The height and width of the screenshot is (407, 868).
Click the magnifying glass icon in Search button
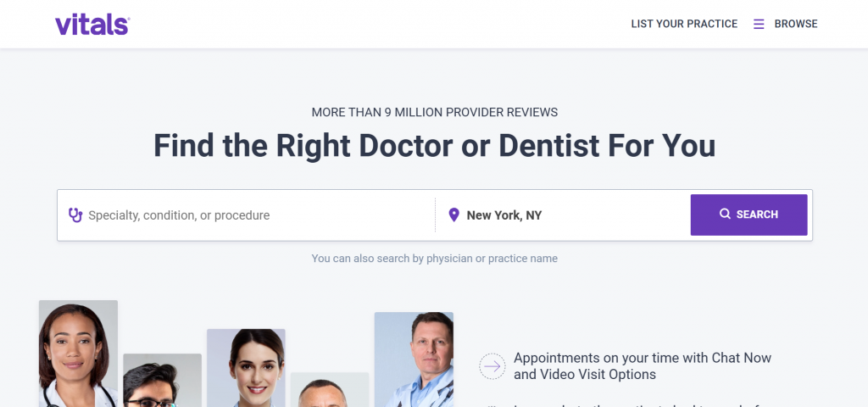coord(725,215)
